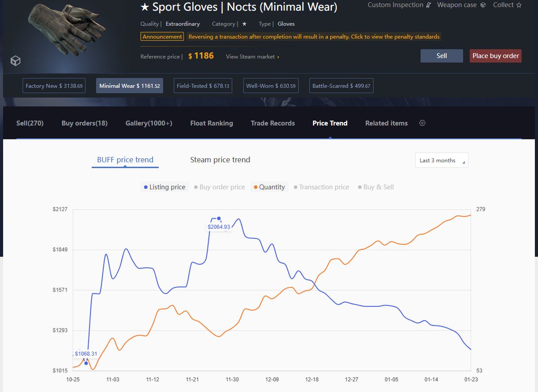Click the reference price $ 1186
Image resolution: width=538 pixels, height=392 pixels.
point(201,56)
